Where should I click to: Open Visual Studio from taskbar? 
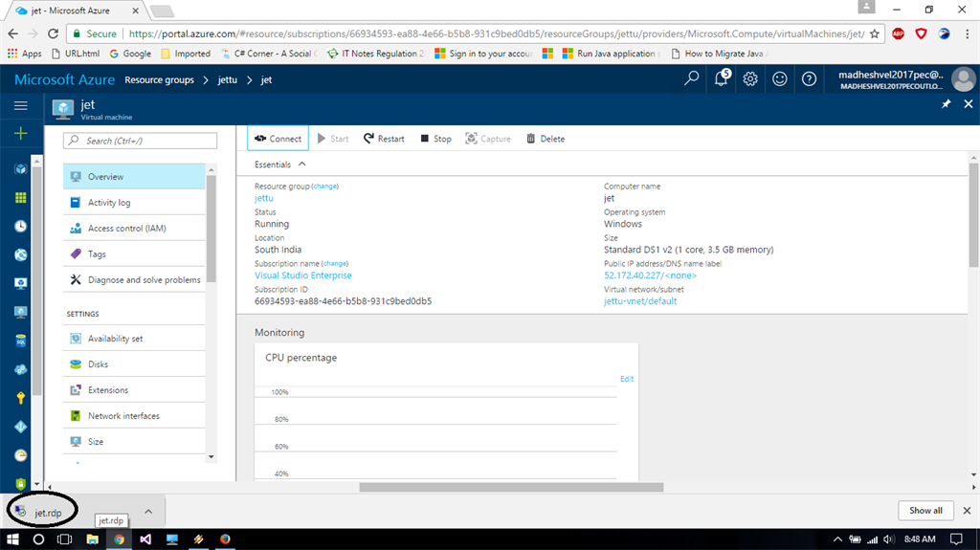(145, 539)
